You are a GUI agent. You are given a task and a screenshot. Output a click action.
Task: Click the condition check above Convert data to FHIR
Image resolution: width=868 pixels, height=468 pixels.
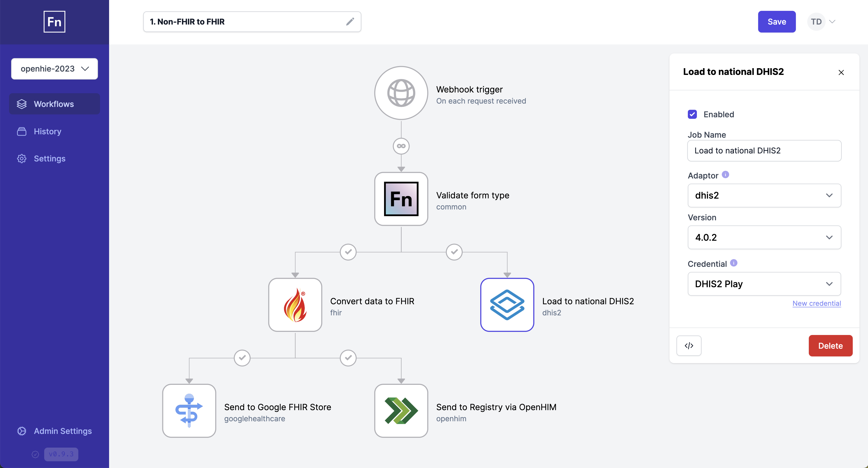point(348,252)
